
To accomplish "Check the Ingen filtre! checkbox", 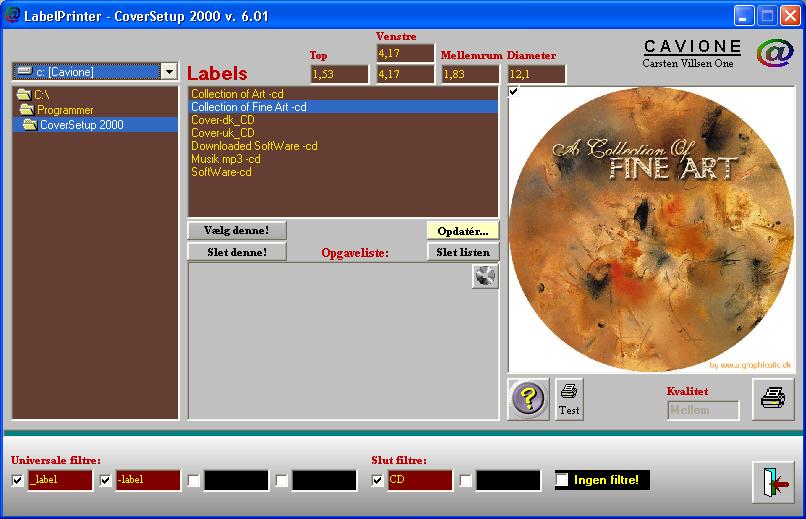I will 562,480.
